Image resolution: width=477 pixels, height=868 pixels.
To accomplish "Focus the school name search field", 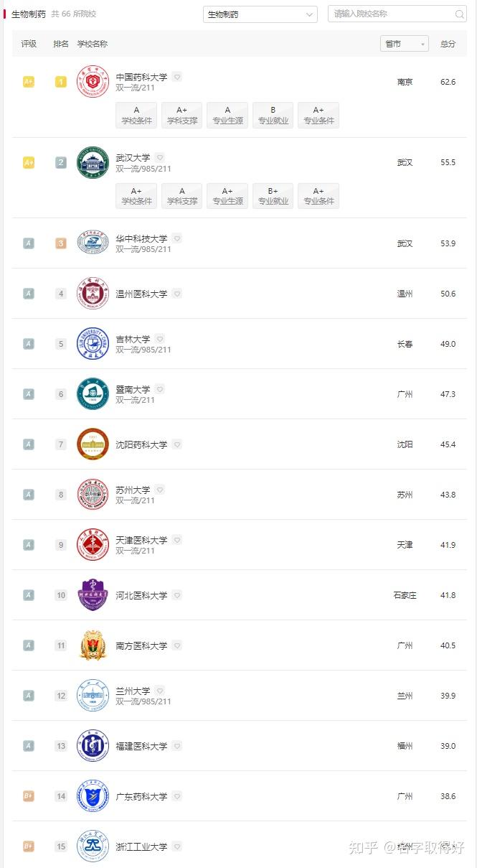I will (391, 14).
